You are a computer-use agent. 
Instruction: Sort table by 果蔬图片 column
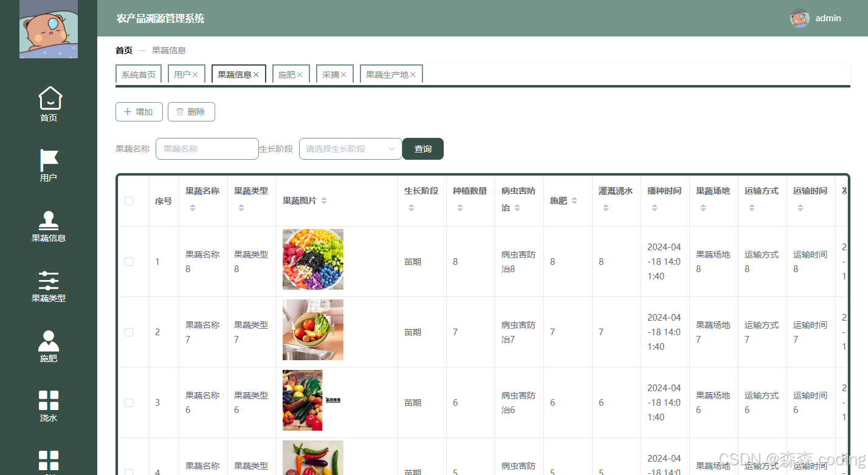(324, 200)
